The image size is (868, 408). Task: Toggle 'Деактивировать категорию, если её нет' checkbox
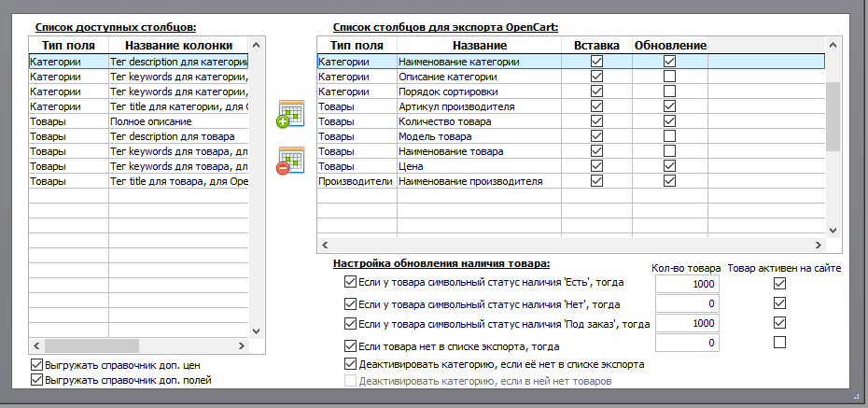pos(350,364)
